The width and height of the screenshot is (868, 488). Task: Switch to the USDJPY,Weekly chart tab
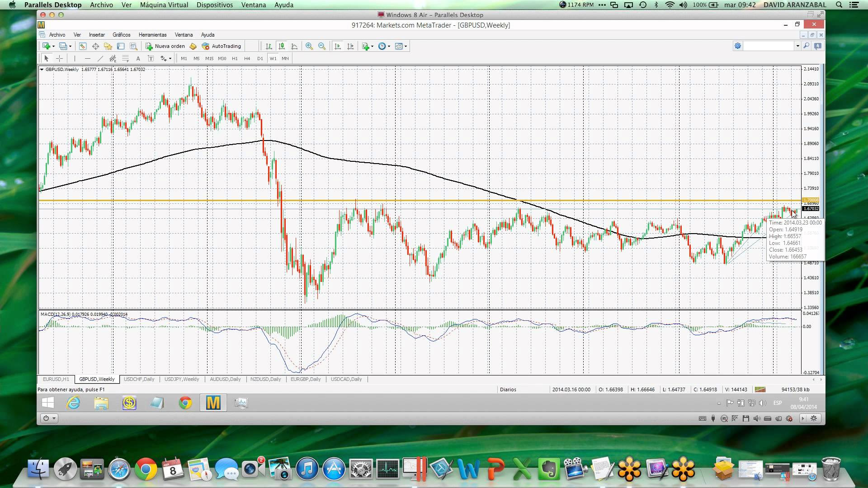(x=182, y=379)
